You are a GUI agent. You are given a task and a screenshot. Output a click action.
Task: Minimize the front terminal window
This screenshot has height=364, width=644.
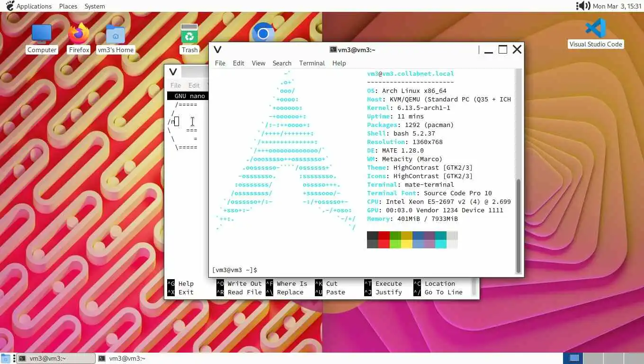pyautogui.click(x=489, y=49)
